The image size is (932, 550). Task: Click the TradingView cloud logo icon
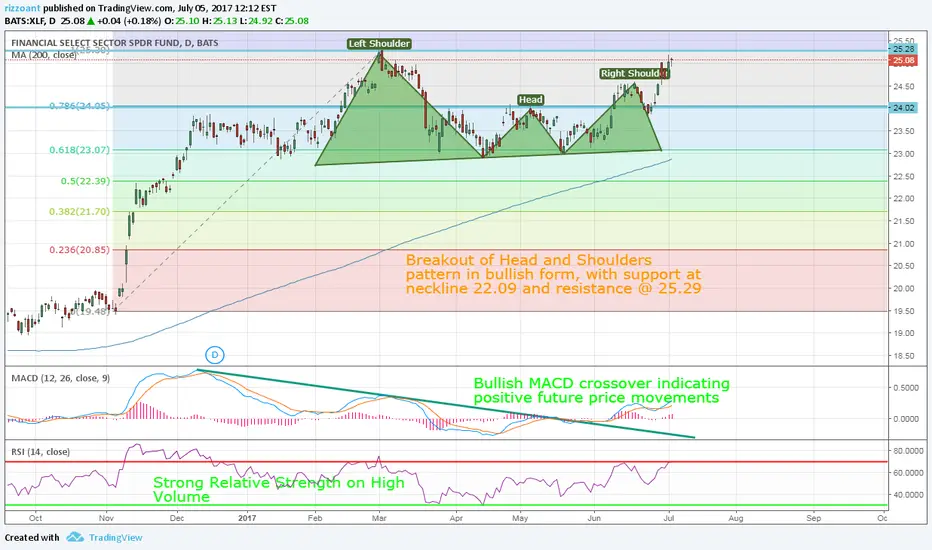pos(75,537)
